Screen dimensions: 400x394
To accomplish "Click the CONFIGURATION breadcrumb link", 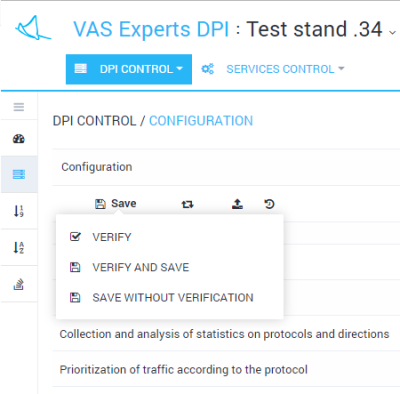I will pyautogui.click(x=201, y=121).
